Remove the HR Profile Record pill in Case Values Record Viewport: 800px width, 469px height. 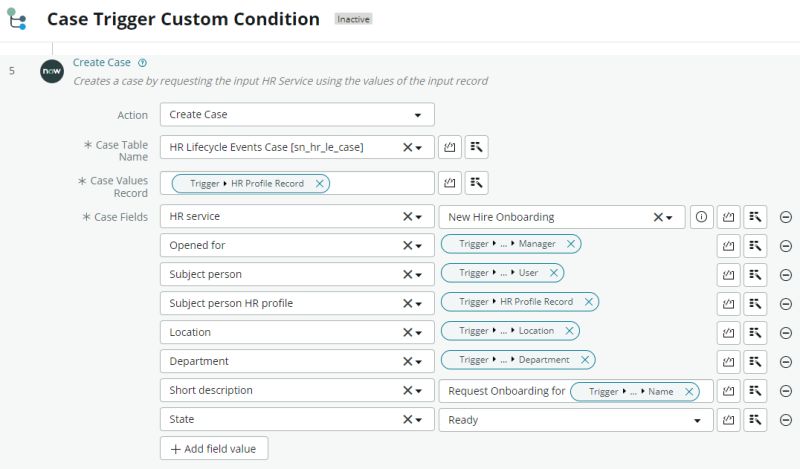319,184
